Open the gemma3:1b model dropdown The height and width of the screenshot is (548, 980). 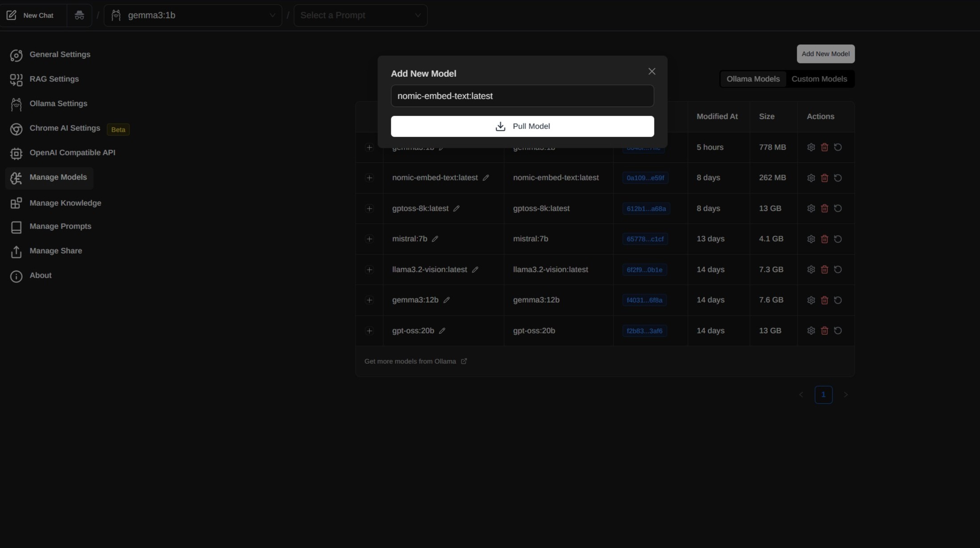[x=193, y=15]
